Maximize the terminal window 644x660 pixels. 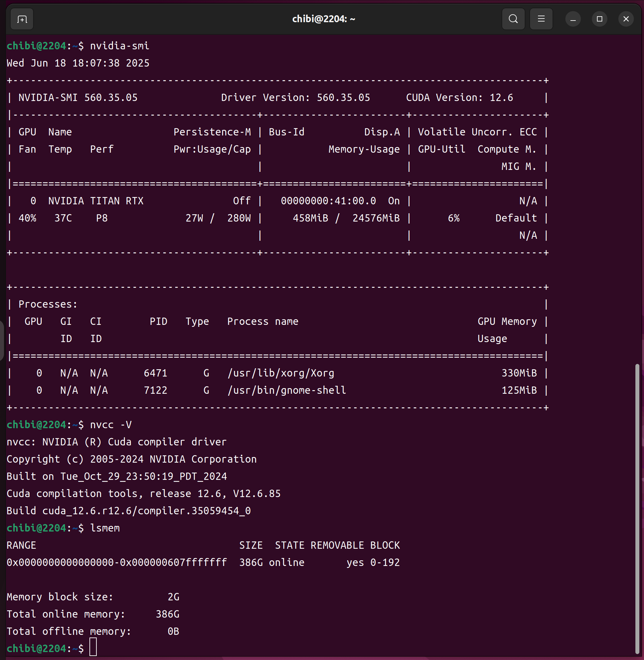599,19
